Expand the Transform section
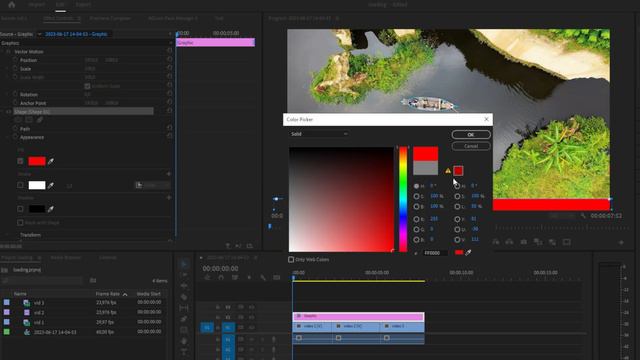 click(x=8, y=235)
